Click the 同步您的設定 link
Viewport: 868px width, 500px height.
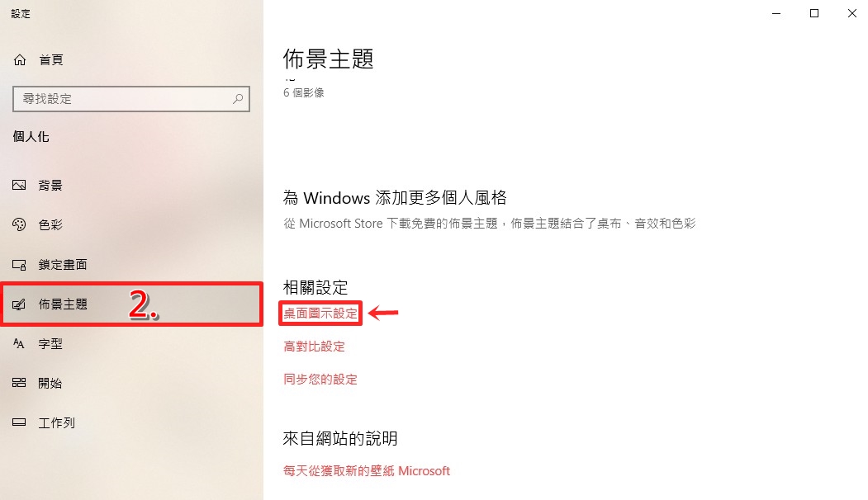(320, 380)
